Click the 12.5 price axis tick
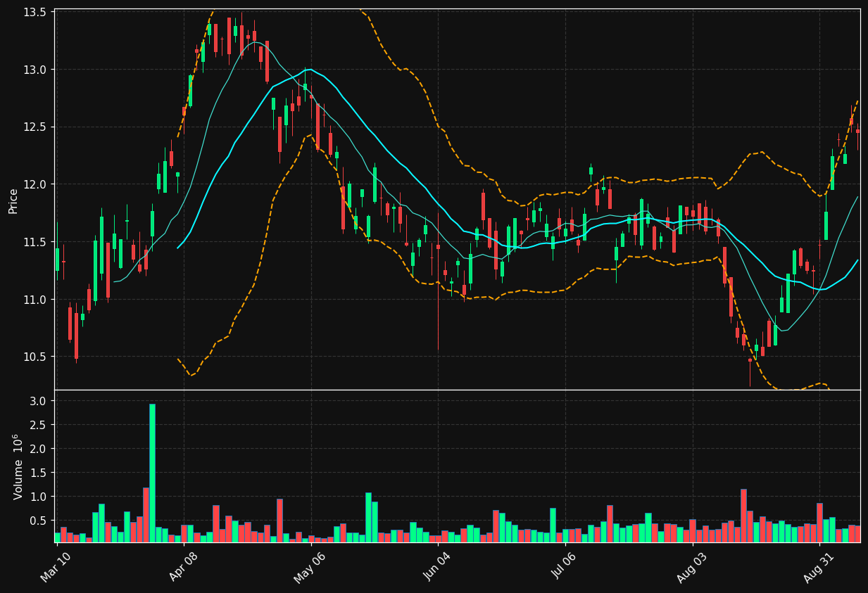 (x=34, y=127)
